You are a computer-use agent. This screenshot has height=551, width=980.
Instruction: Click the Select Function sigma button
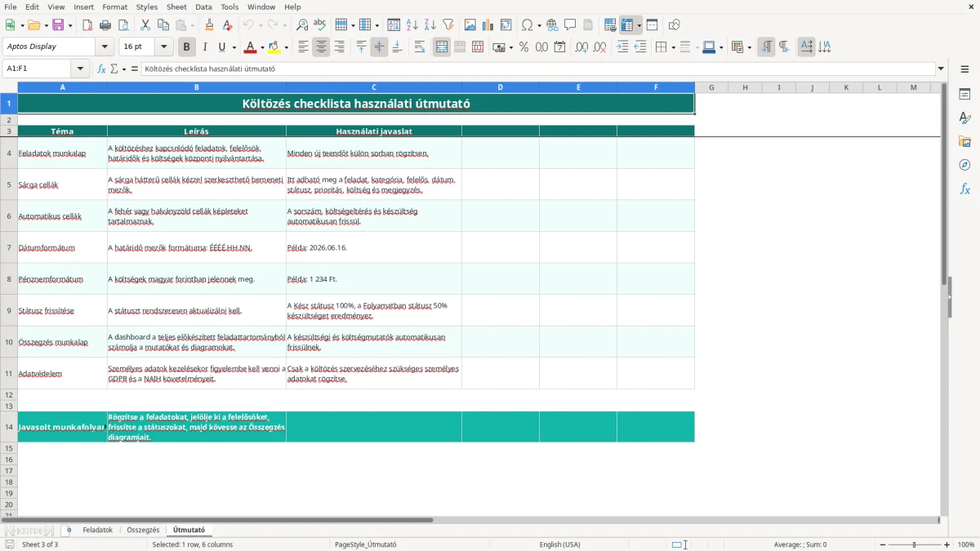[114, 69]
